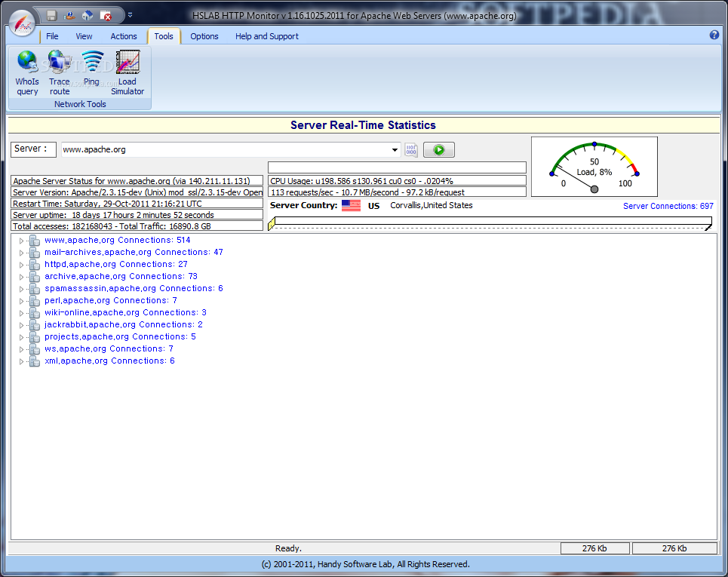Expand the spamassassin.apache.org node
The width and height of the screenshot is (728, 577).
pyautogui.click(x=21, y=289)
